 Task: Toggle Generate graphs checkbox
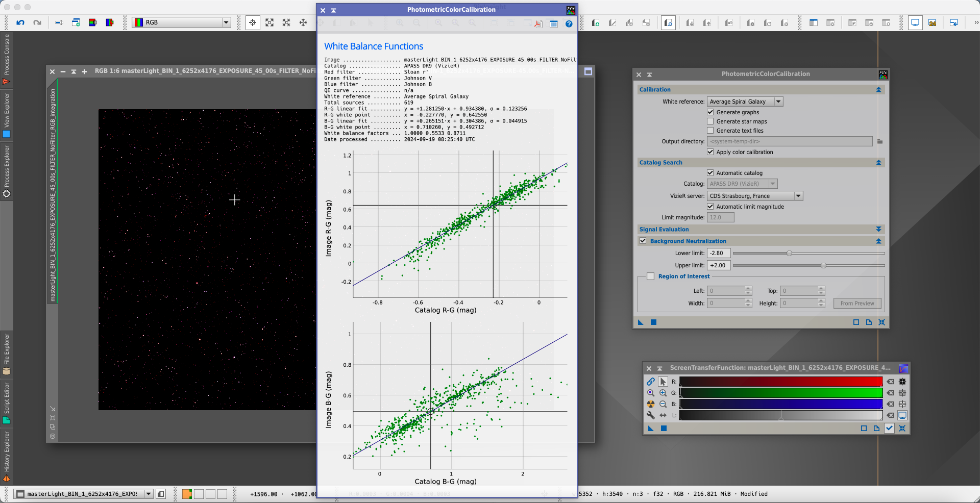pos(710,112)
